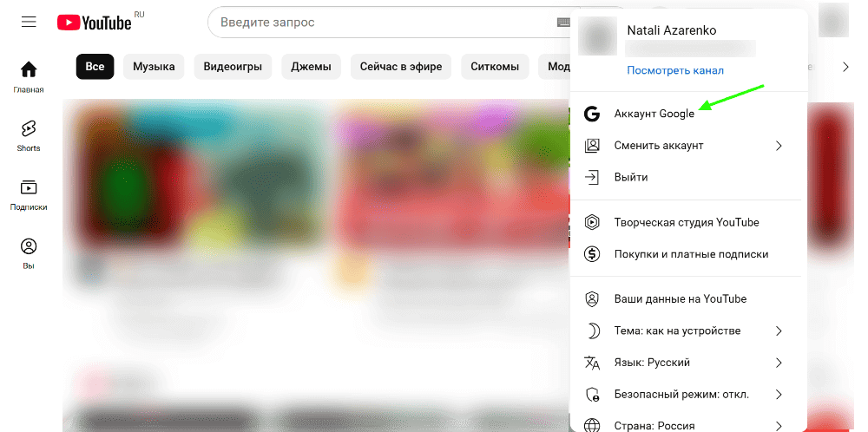Open the Вы section in sidebar

29,253
